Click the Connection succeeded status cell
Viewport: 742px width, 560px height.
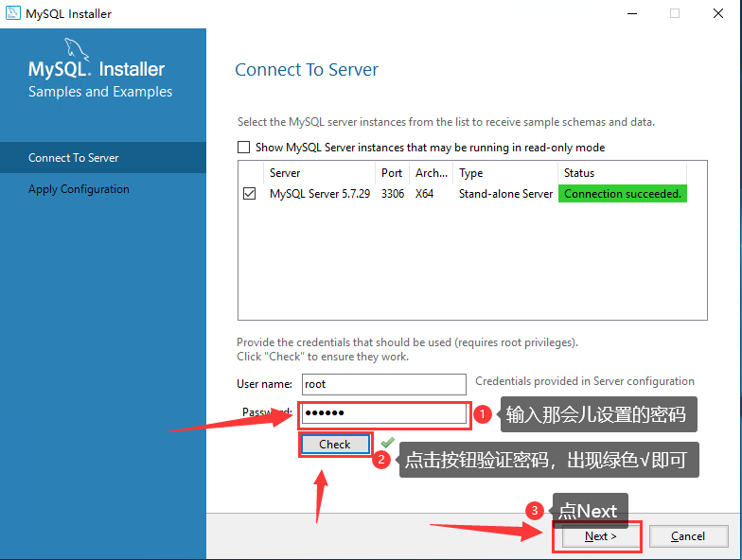[623, 194]
